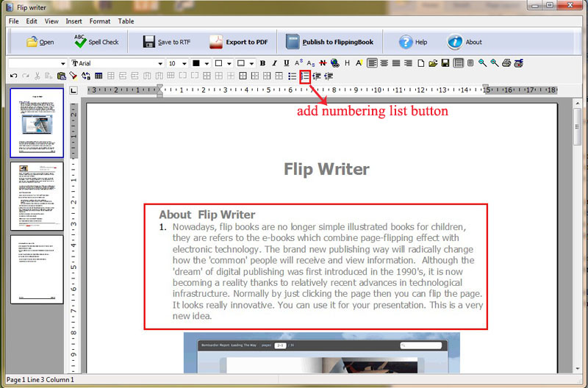Toggle underline formatting

click(x=287, y=63)
